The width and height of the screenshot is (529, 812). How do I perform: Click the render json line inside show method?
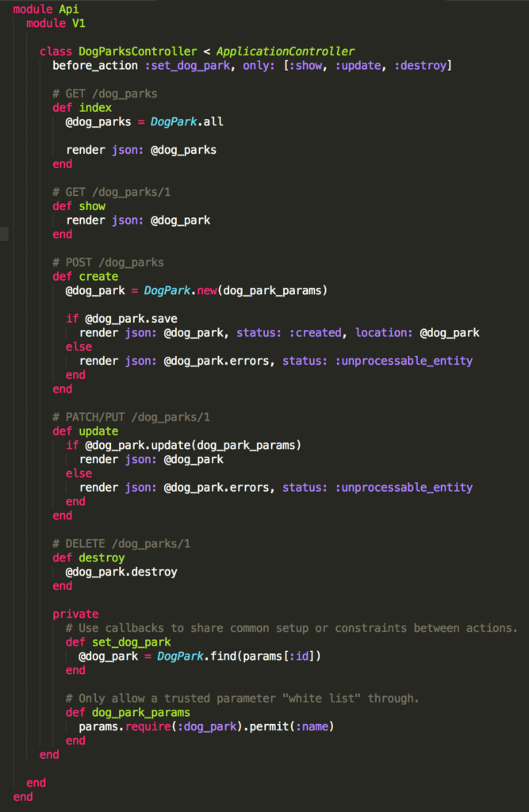point(138,220)
